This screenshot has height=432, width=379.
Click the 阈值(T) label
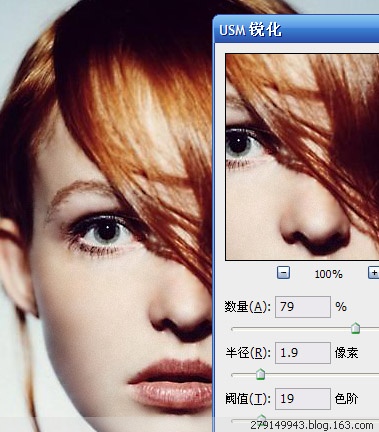248,398
